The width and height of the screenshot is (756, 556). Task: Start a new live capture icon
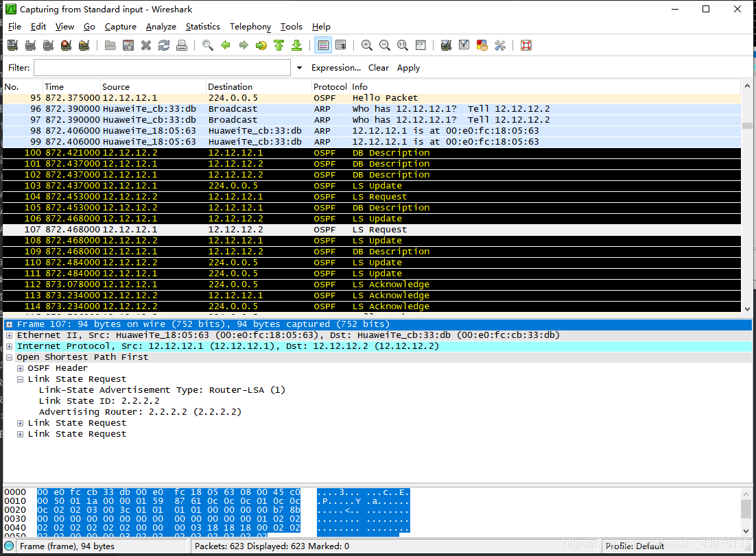click(x=49, y=45)
